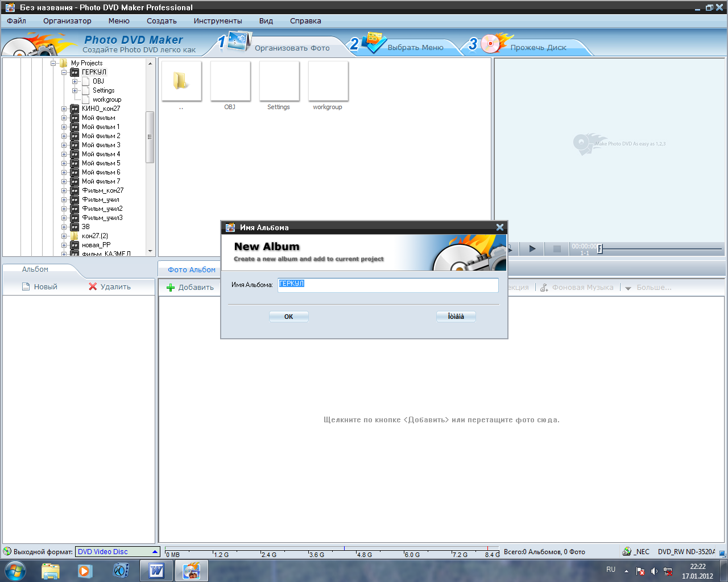Open the Windows Start menu
The width and height of the screenshot is (728, 582).
[x=15, y=571]
